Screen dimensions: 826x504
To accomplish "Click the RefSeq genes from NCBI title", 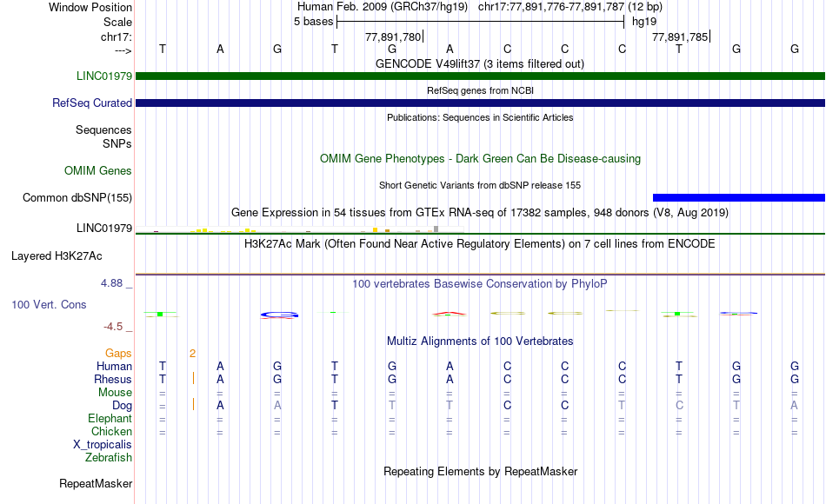I will click(x=480, y=90).
